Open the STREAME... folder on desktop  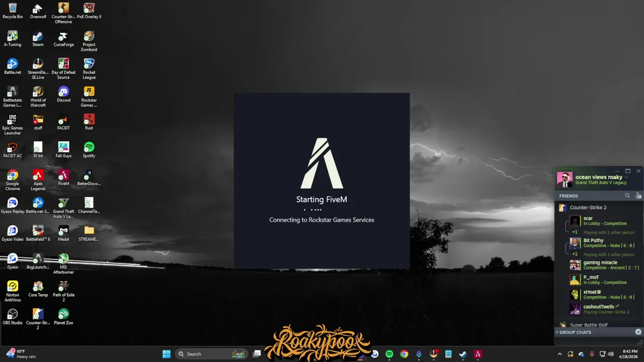coord(89,233)
